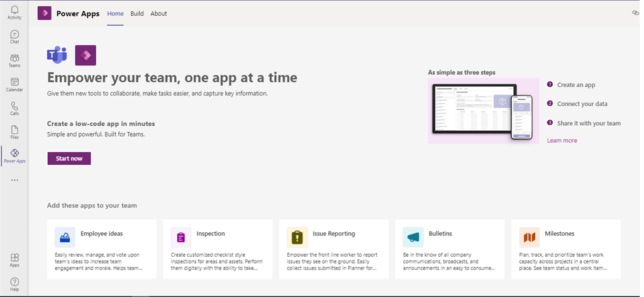Click the large Power Apps logo in banner
Screen dimensions: 644x297
click(86, 55)
